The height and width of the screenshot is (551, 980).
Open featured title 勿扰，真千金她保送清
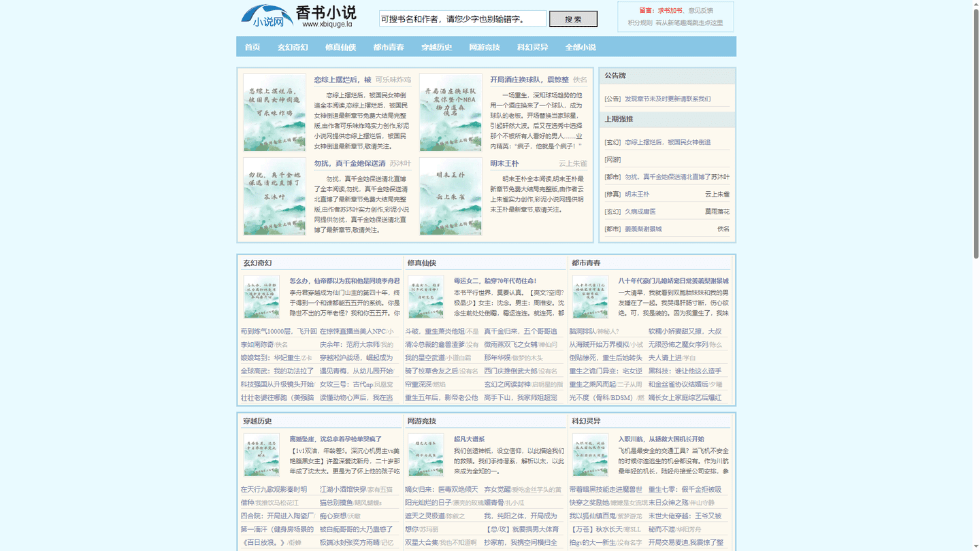pos(350,163)
